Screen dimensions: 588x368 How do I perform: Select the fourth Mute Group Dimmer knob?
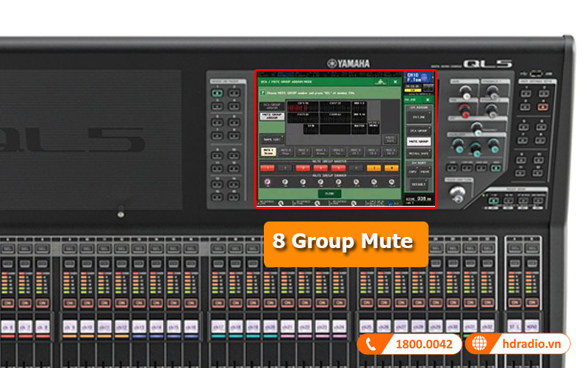tap(320, 182)
